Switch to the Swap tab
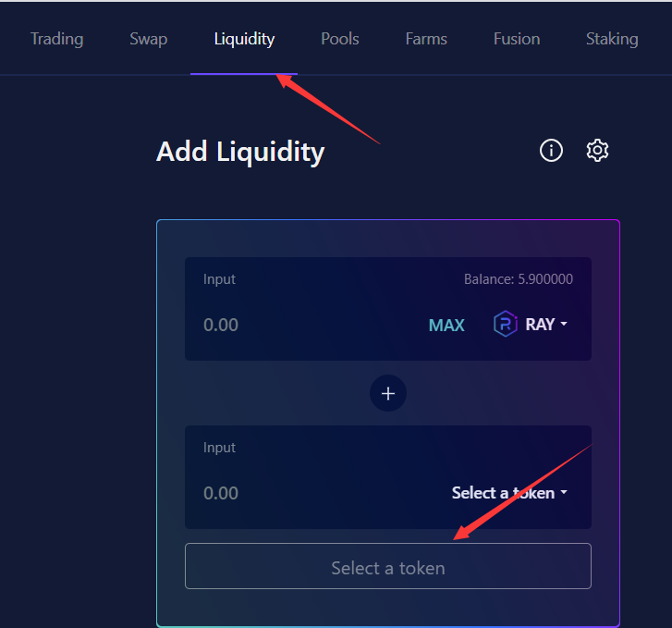Image resolution: width=672 pixels, height=628 pixels. [148, 39]
